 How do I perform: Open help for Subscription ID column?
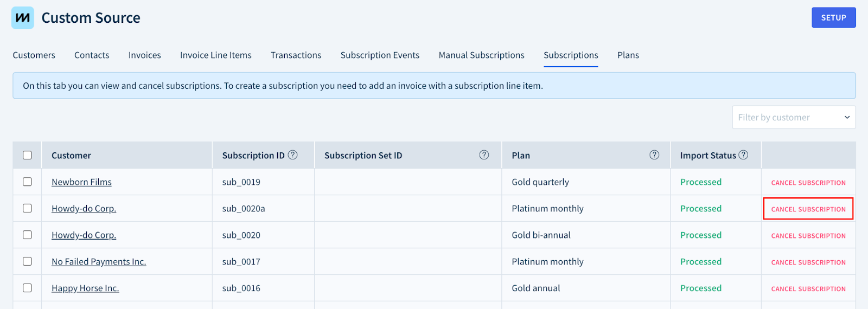coord(293,154)
